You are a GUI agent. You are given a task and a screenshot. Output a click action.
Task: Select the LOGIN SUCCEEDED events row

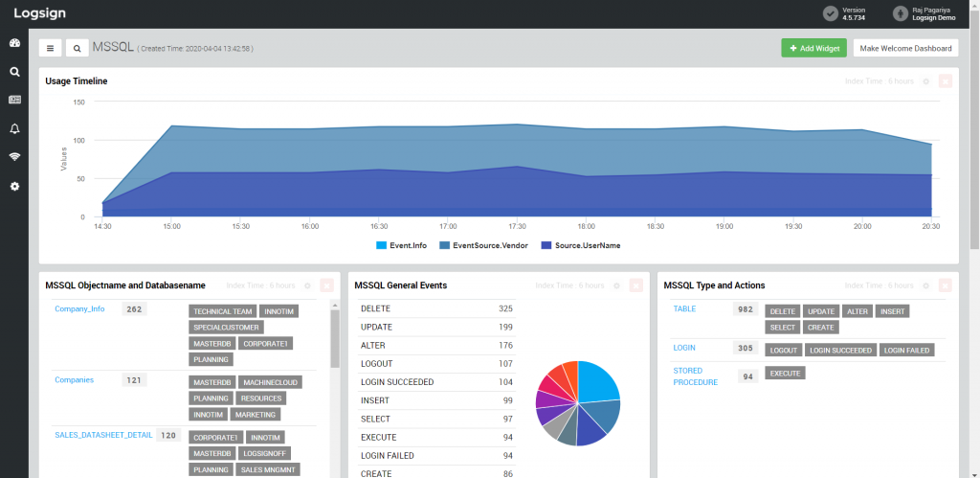click(436, 382)
